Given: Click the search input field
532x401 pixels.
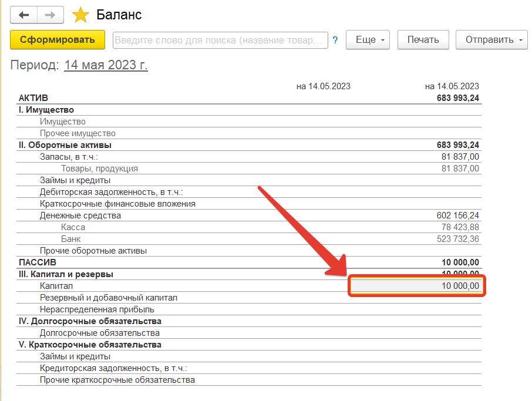Looking at the screenshot, I should 220,40.
